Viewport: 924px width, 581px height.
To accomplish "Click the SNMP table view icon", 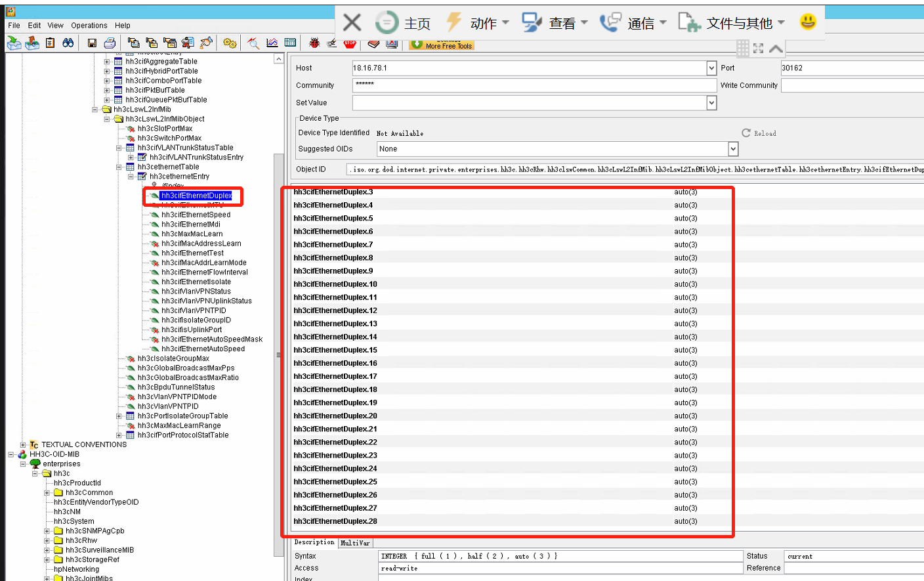I will click(290, 43).
